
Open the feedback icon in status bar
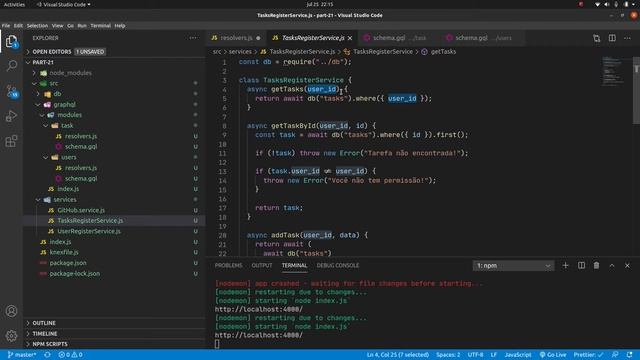[615, 355]
